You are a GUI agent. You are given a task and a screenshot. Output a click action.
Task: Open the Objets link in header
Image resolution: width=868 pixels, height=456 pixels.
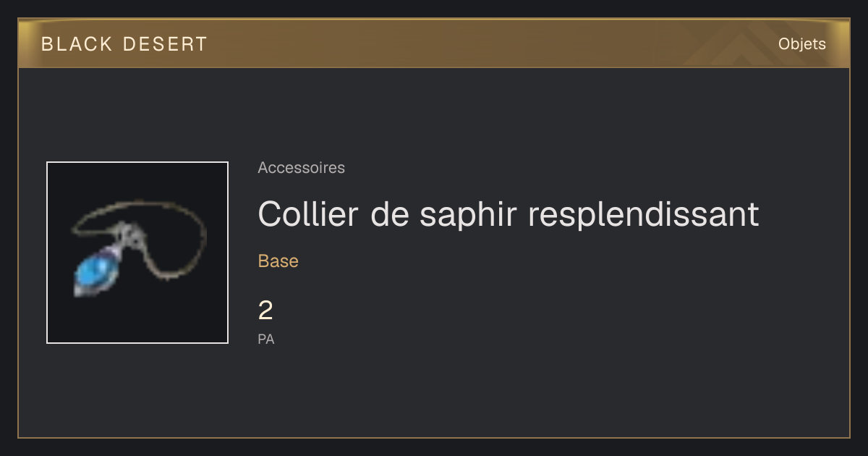coord(801,44)
